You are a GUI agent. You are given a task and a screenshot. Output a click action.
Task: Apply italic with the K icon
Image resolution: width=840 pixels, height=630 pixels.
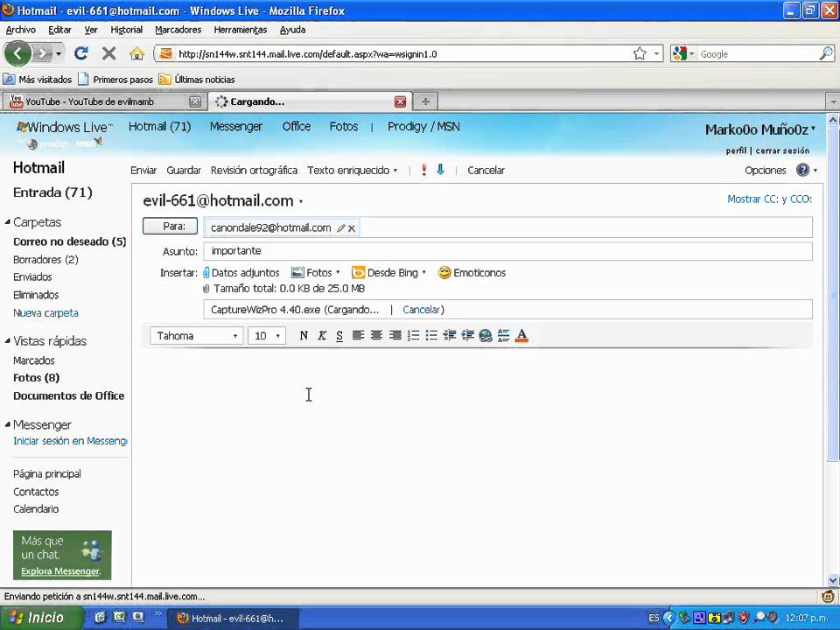tap(321, 335)
